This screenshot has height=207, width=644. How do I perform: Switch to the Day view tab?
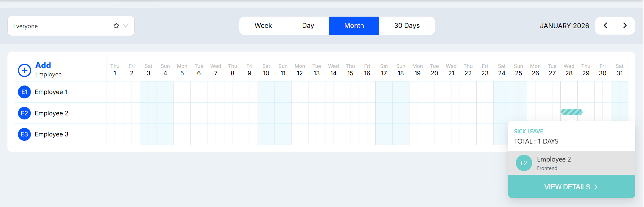[308, 26]
